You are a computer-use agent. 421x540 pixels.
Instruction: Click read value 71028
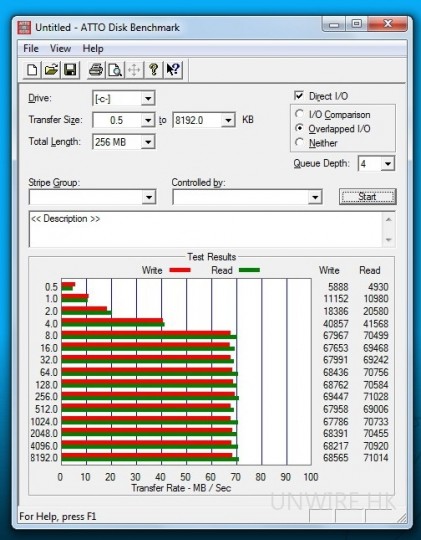click(376, 396)
